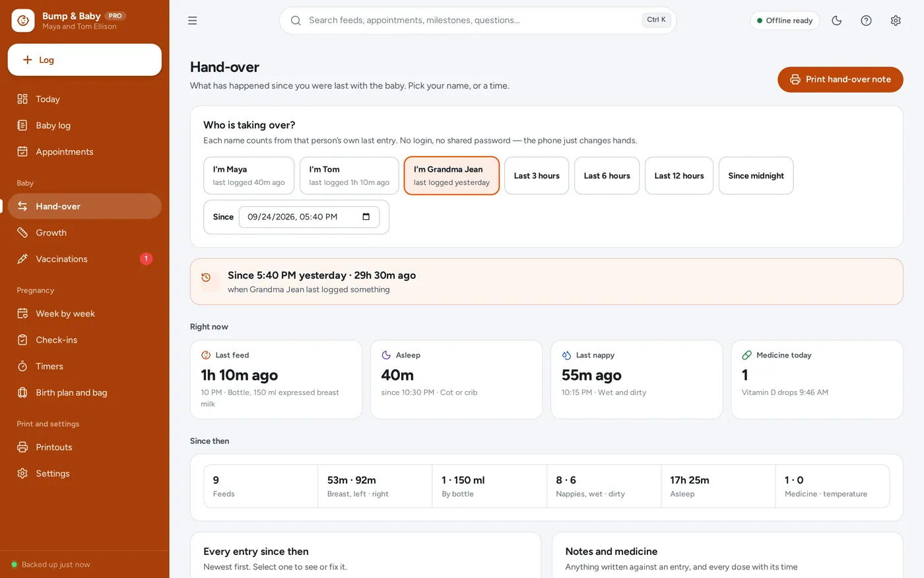
Task: Click the Log button
Action: pyautogui.click(x=84, y=60)
